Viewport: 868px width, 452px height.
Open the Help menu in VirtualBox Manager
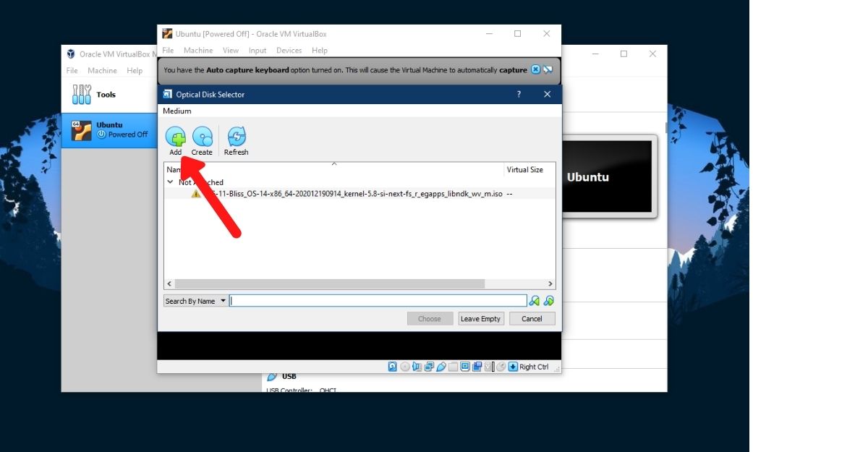pyautogui.click(x=135, y=71)
